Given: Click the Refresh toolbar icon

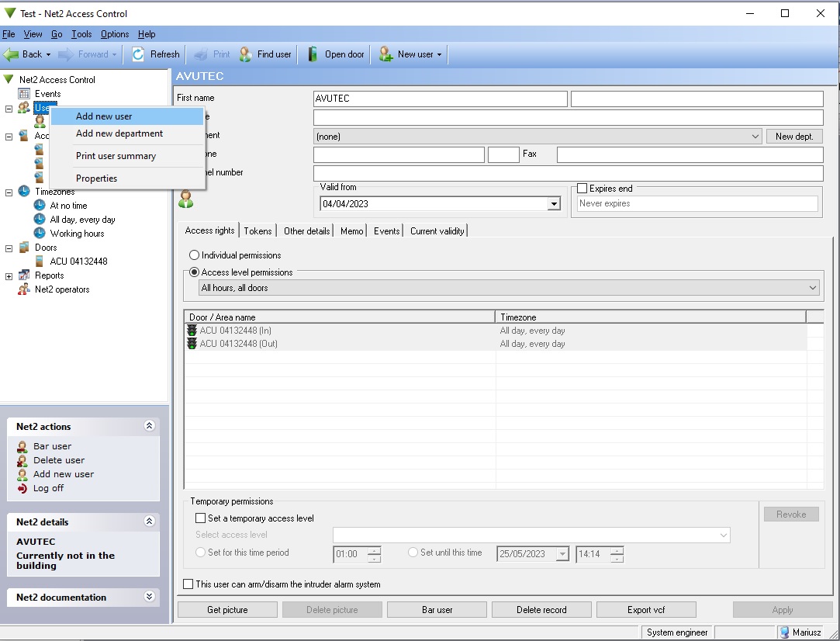Looking at the screenshot, I should point(138,54).
